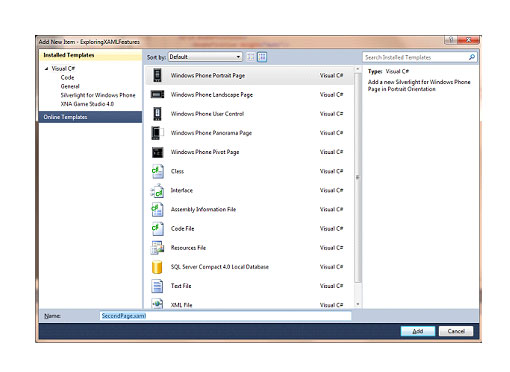The width and height of the screenshot is (510, 372).
Task: Click Visual C# text in Code File row
Action: (x=331, y=229)
